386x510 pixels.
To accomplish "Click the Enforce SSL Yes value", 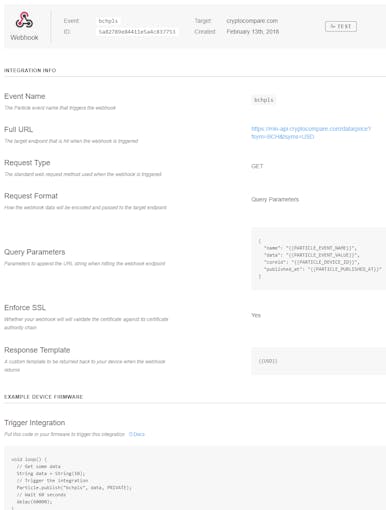I will (x=256, y=315).
